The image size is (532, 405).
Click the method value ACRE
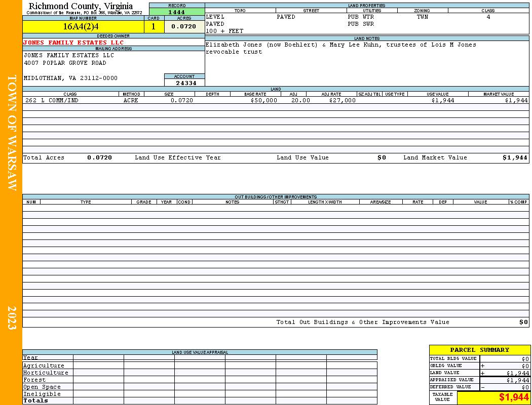click(131, 101)
